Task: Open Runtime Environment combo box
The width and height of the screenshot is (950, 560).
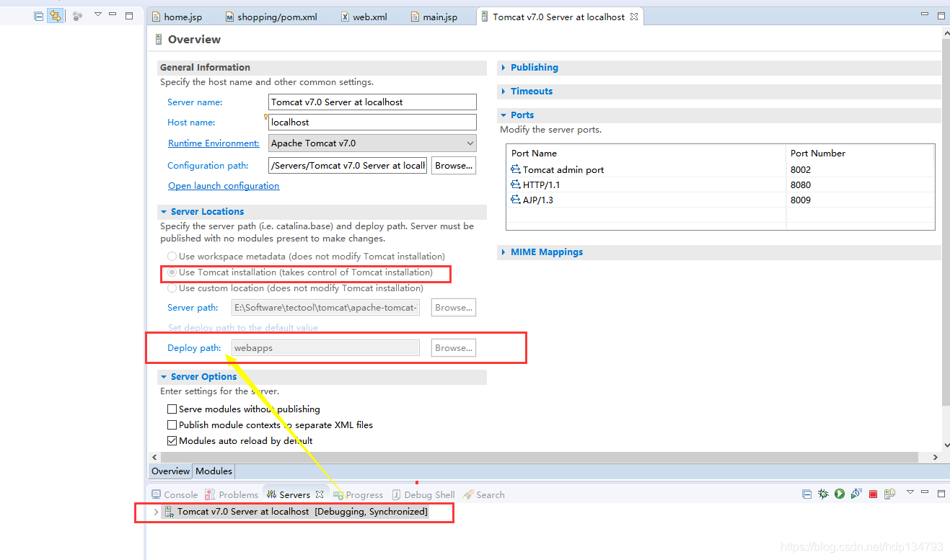Action: coord(372,143)
